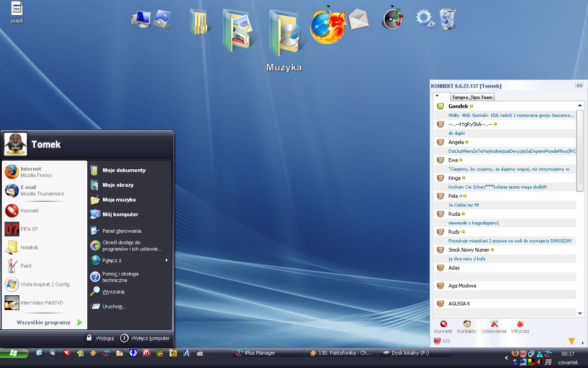Switch to iPlus Manager taskbar button
This screenshot has width=588, height=368.
(x=267, y=353)
